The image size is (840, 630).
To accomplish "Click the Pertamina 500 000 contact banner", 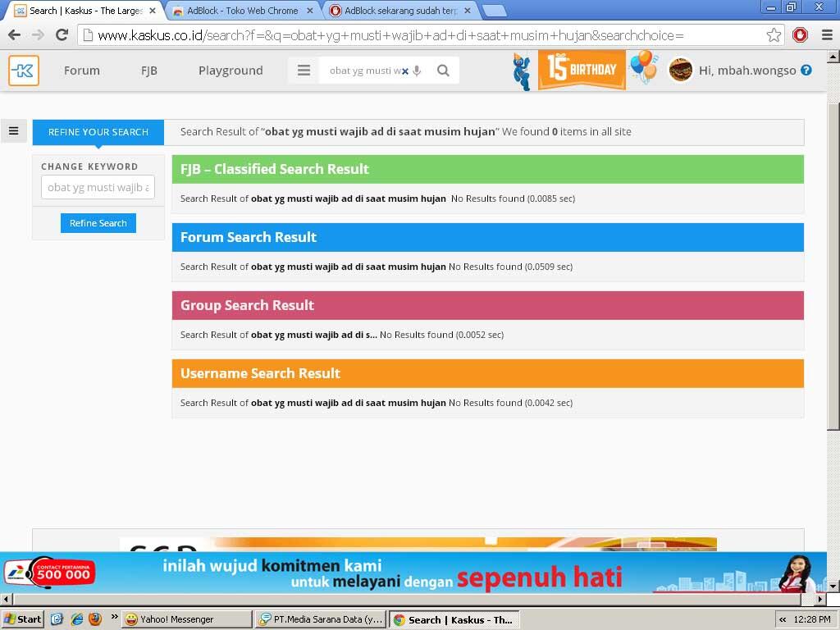I will (x=51, y=573).
